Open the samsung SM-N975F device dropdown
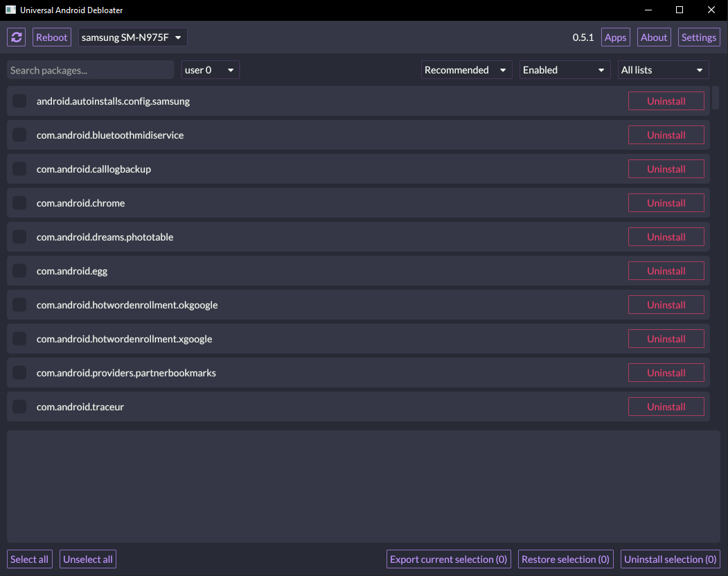The height and width of the screenshot is (576, 728). tap(132, 37)
